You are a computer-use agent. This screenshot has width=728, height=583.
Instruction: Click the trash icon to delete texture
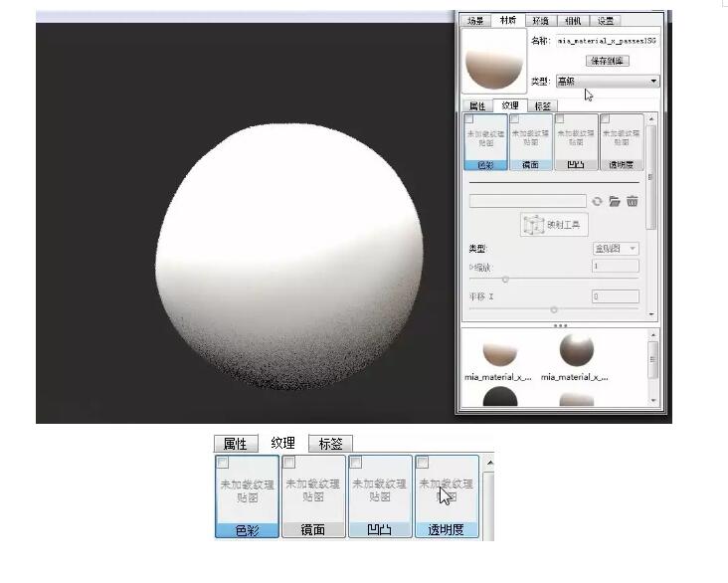pyautogui.click(x=632, y=201)
